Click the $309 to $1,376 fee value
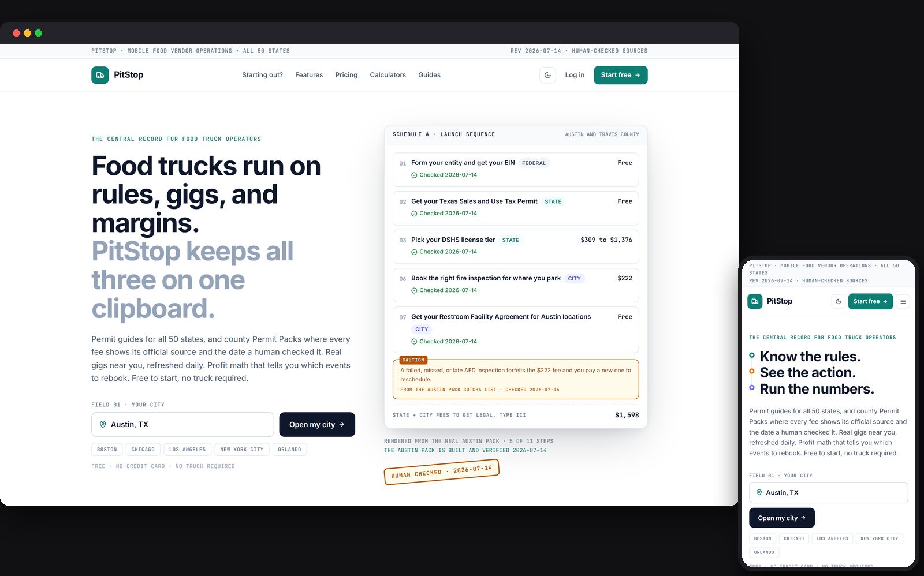Viewport: 924px width, 576px height. pyautogui.click(x=606, y=240)
